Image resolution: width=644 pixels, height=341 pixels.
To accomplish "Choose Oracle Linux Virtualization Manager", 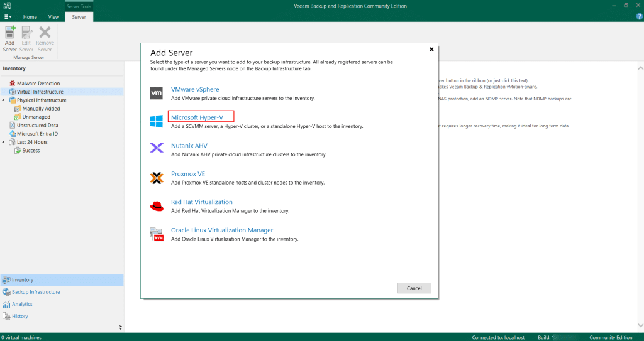I will [222, 230].
